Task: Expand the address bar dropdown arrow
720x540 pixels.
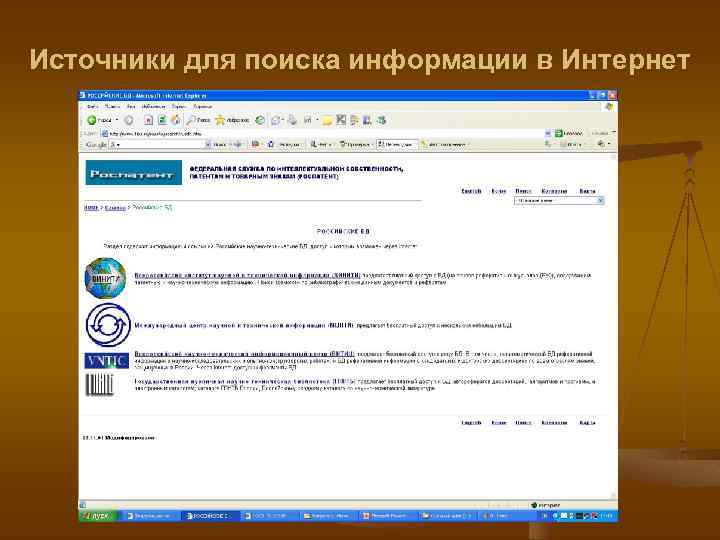Action: (x=547, y=133)
